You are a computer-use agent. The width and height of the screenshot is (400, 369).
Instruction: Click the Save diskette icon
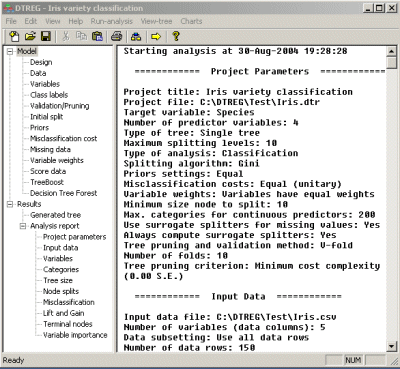point(46,36)
